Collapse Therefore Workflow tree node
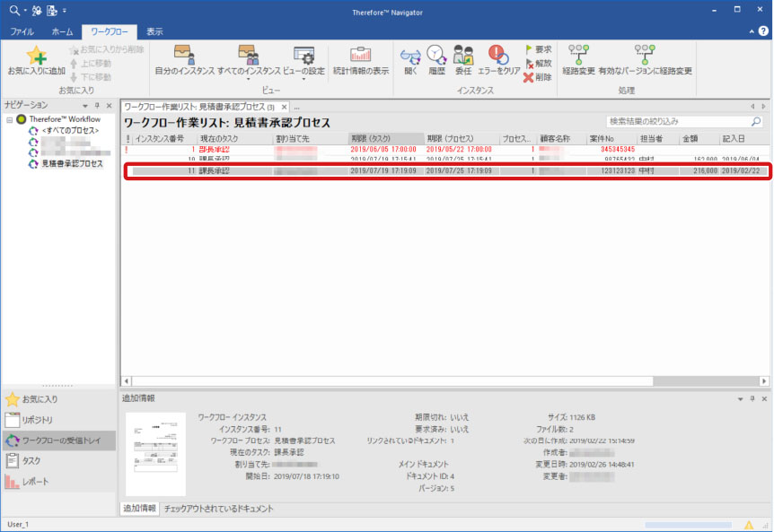This screenshot has width=774, height=532. [x=9, y=119]
